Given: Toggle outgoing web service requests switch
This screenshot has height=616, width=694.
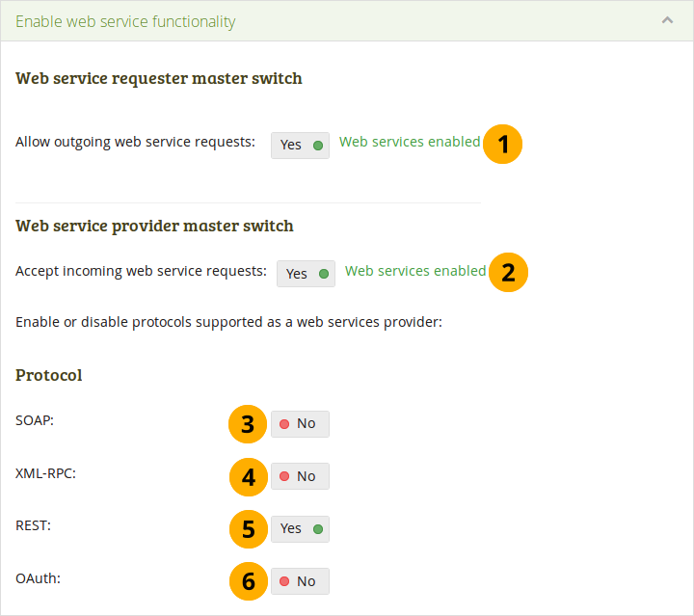Looking at the screenshot, I should coord(300,145).
